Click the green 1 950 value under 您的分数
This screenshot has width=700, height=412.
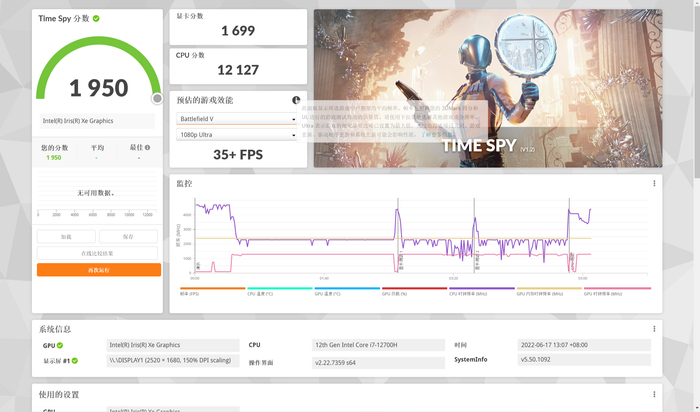pos(54,158)
